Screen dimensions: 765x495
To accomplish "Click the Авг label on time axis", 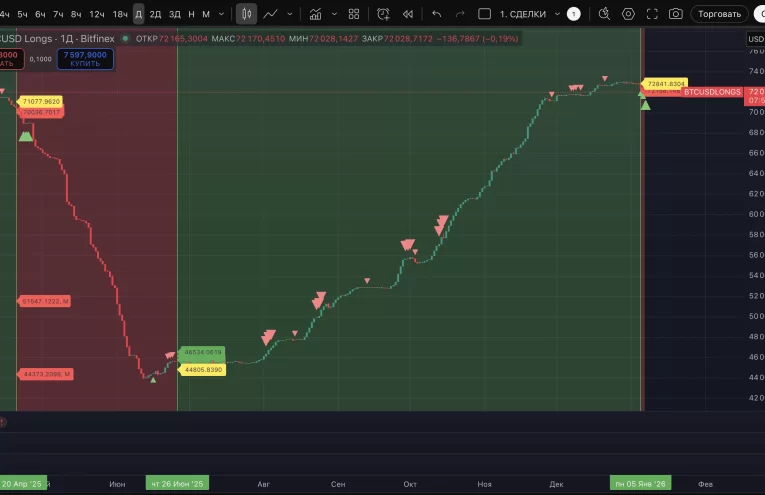I will click(x=263, y=484).
